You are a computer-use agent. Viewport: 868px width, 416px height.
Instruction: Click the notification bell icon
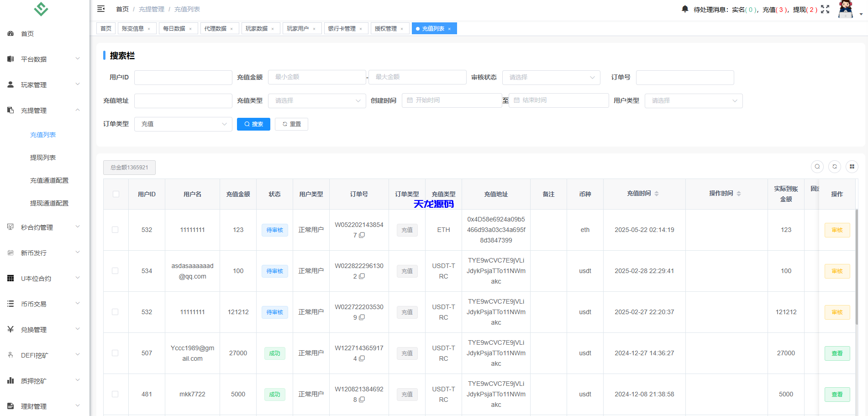684,8
